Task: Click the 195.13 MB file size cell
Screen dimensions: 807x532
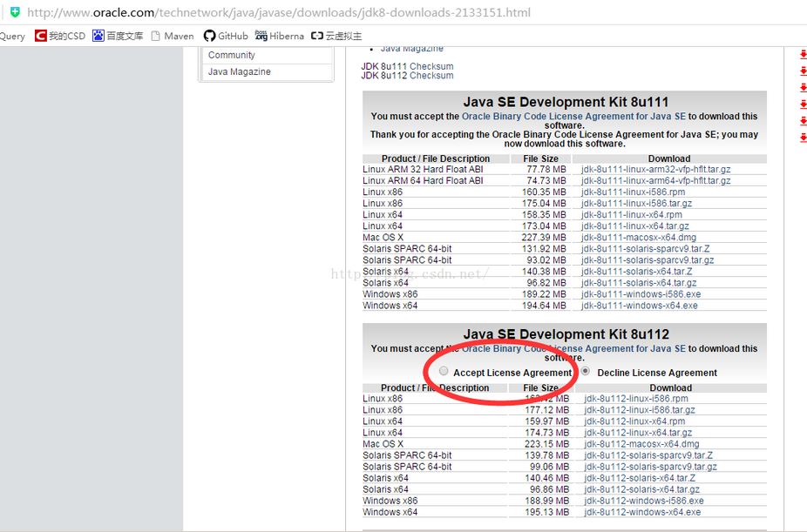Action: pyautogui.click(x=546, y=512)
